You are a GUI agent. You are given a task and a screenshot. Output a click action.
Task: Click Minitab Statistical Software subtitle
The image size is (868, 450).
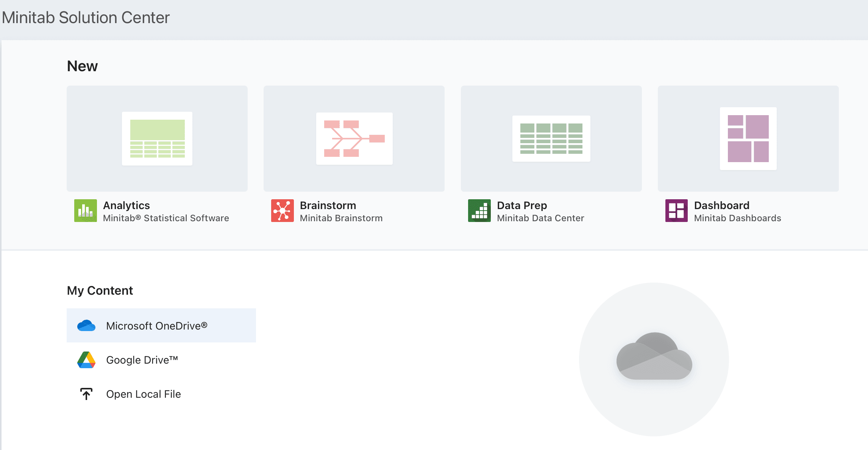tap(166, 218)
